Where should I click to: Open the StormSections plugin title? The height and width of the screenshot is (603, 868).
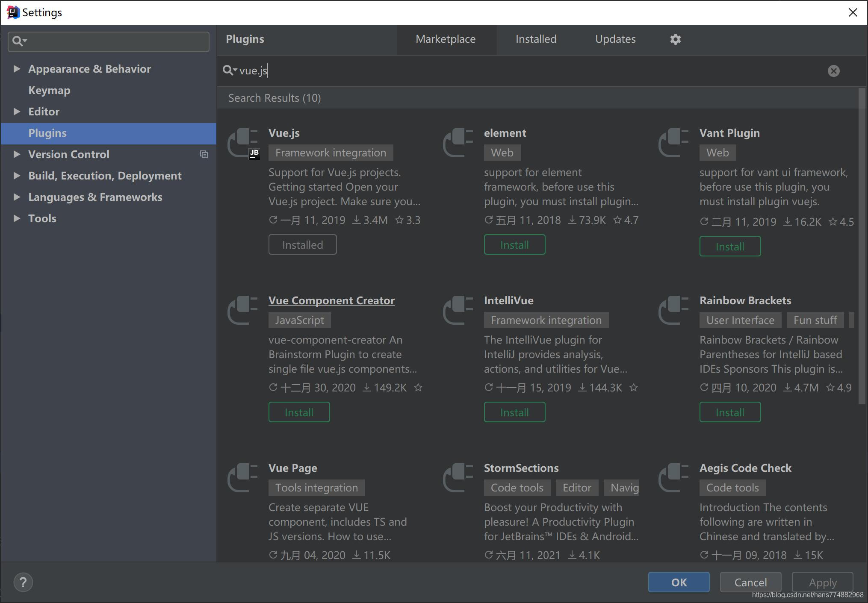[521, 468]
